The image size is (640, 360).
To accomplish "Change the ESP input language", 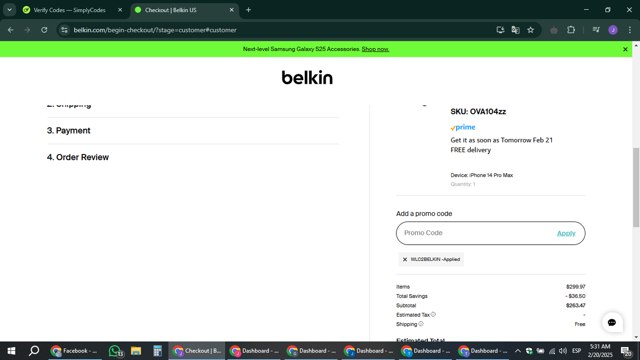I will pos(576,351).
